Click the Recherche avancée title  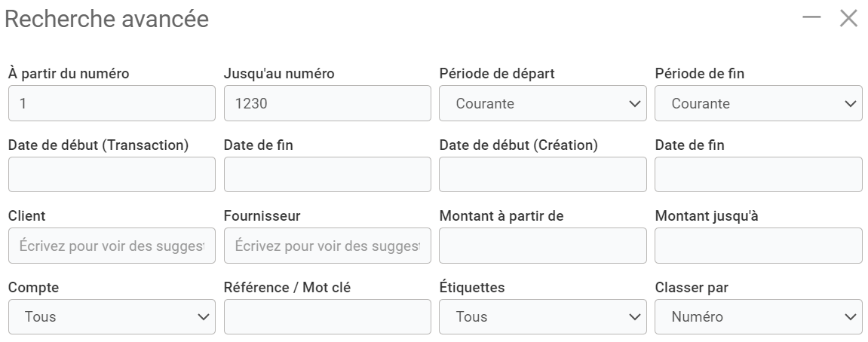click(x=106, y=20)
